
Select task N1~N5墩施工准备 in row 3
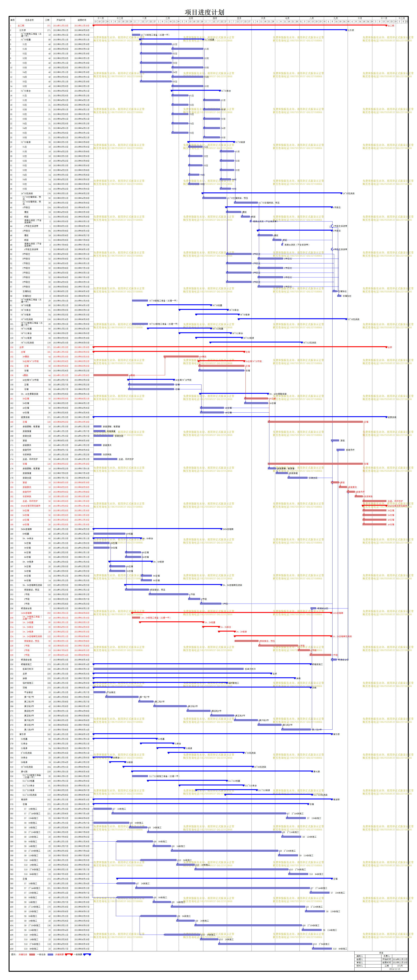pos(31,35)
